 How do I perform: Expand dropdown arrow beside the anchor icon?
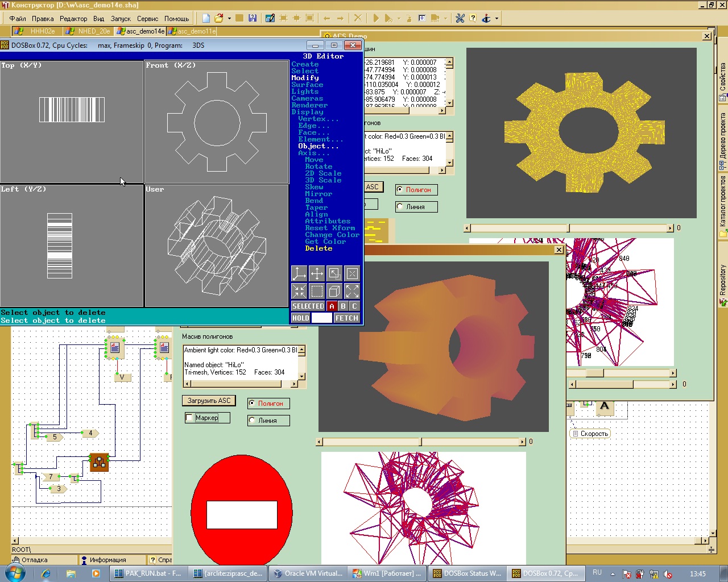click(x=497, y=18)
